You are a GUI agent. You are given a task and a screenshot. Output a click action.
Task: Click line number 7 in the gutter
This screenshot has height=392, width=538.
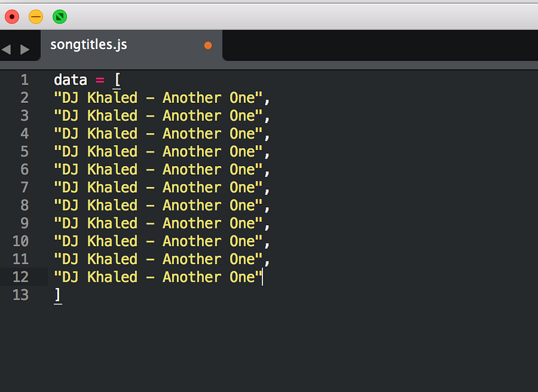click(24, 187)
